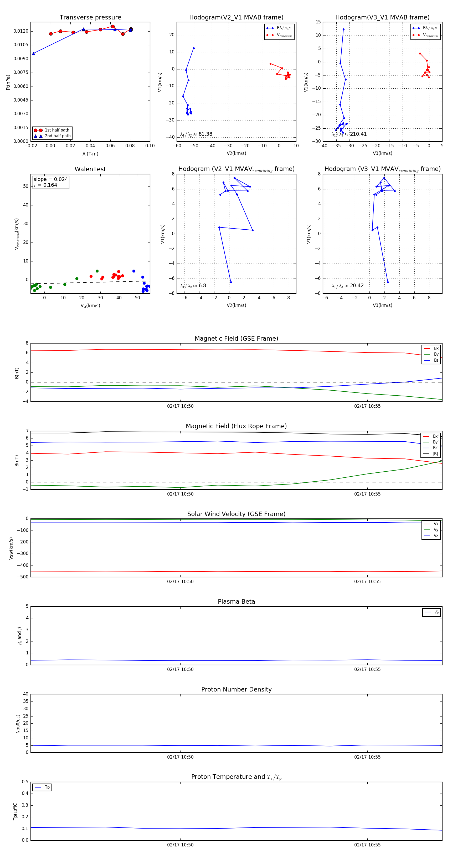
Task: Click the 'Tp' legend entry
Action: point(42,787)
